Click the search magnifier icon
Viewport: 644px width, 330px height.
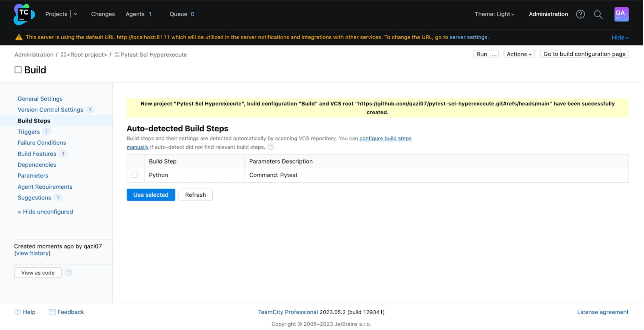point(598,14)
